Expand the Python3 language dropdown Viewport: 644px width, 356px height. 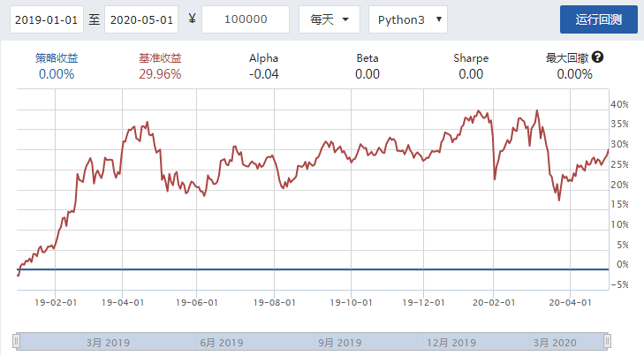click(x=407, y=19)
